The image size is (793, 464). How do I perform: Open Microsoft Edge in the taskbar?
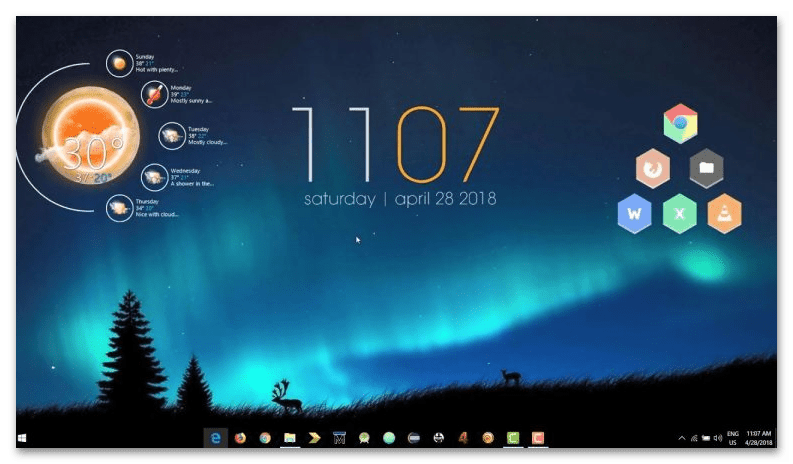tap(216, 438)
